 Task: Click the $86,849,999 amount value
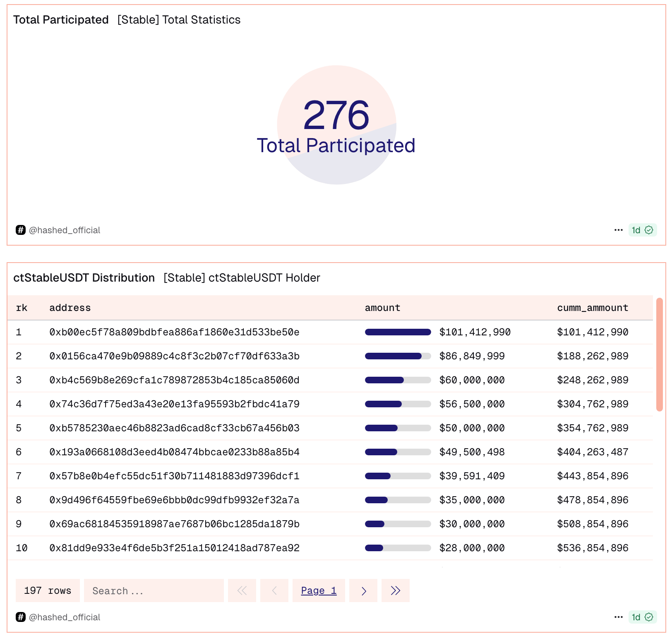pos(472,356)
